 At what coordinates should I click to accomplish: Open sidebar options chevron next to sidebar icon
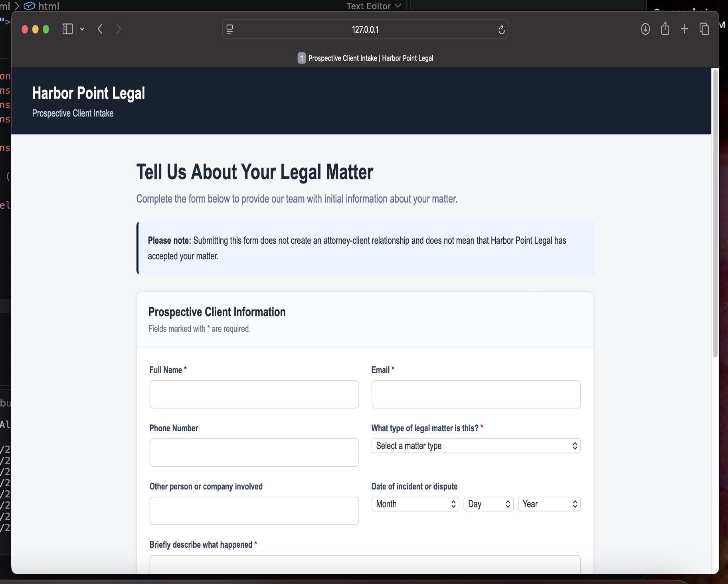tap(82, 29)
